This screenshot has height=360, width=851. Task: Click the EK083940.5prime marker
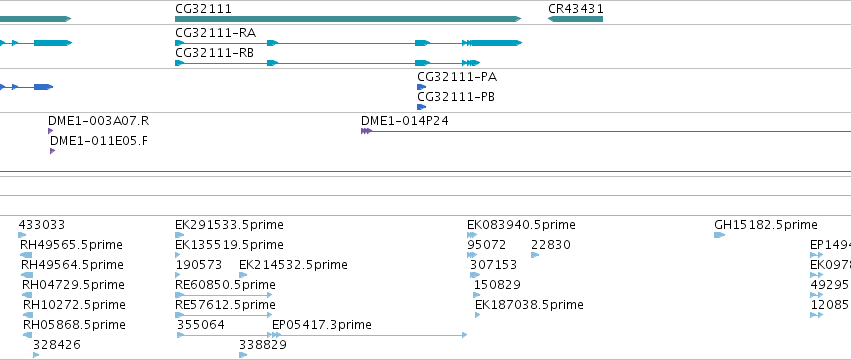click(x=472, y=235)
